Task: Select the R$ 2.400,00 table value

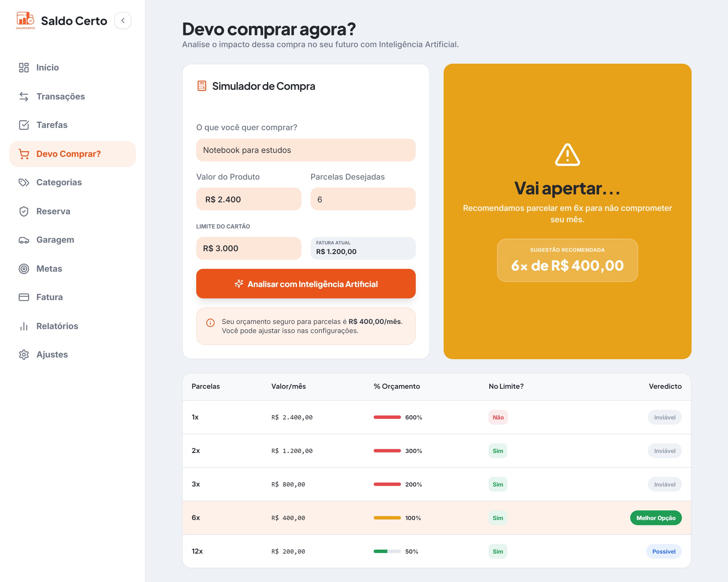Action: [x=292, y=417]
